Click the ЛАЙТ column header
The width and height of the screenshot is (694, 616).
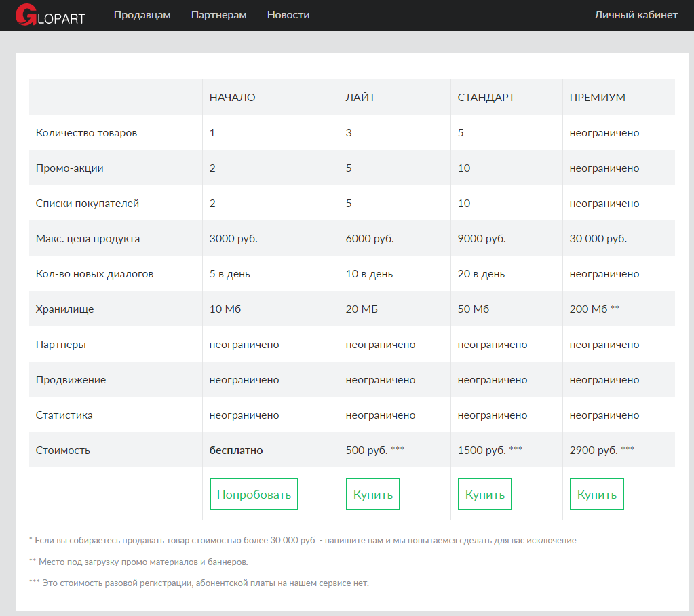pos(360,97)
